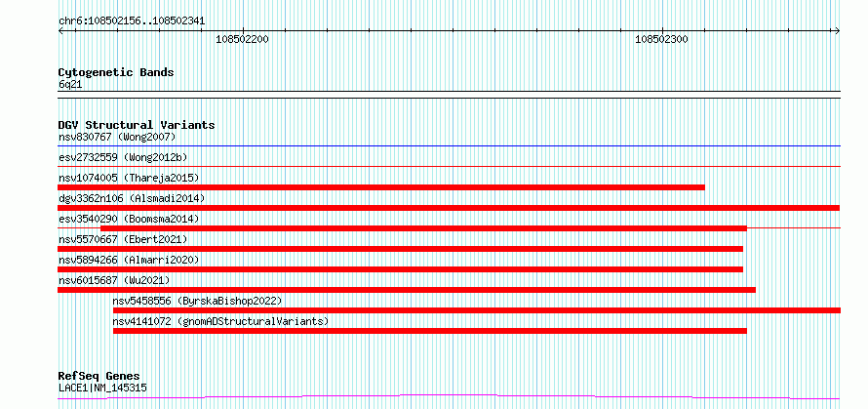Image resolution: width=868 pixels, height=409 pixels.
Task: Click the Cytogenetic Bands track title
Action: click(116, 72)
